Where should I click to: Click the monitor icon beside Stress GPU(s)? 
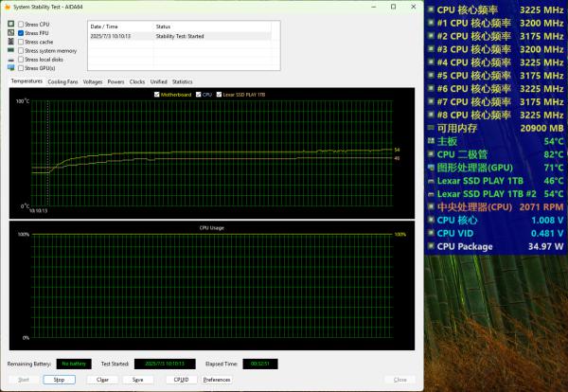10,68
